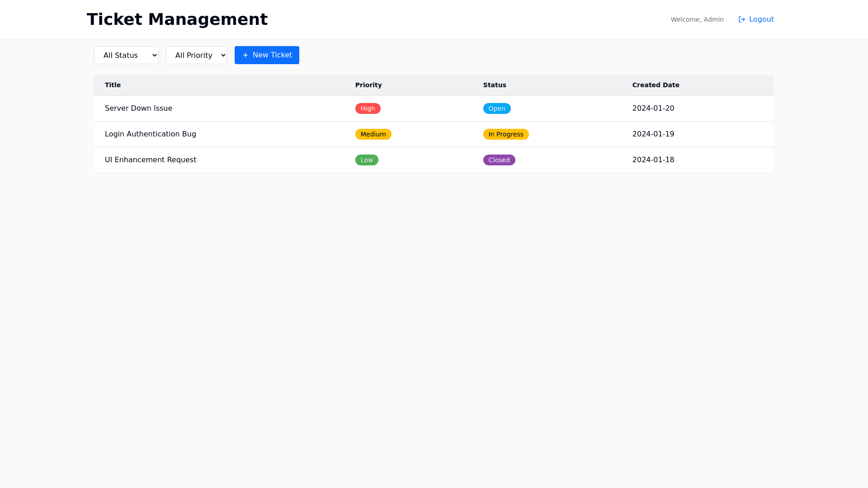Image resolution: width=868 pixels, height=488 pixels.
Task: Select the Server Down Issue ticket
Action: point(138,108)
